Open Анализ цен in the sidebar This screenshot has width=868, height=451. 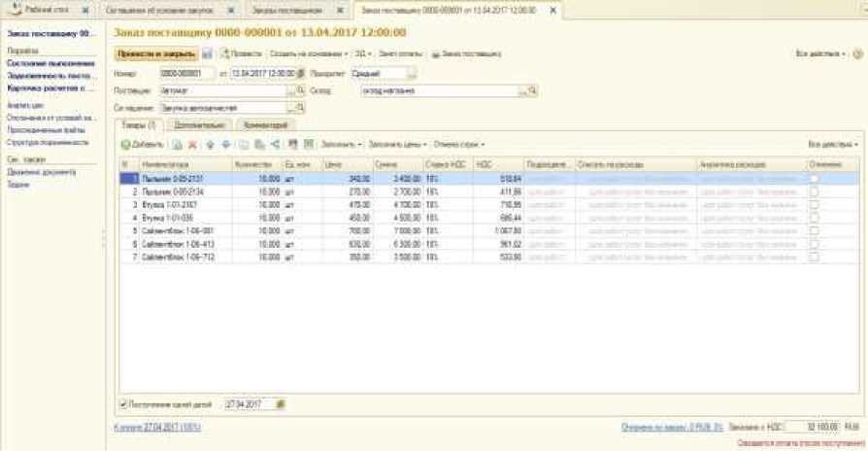(x=25, y=105)
